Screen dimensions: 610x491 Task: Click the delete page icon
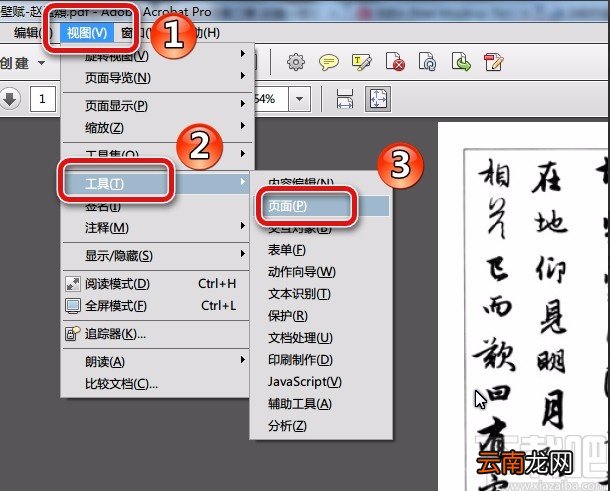point(395,62)
